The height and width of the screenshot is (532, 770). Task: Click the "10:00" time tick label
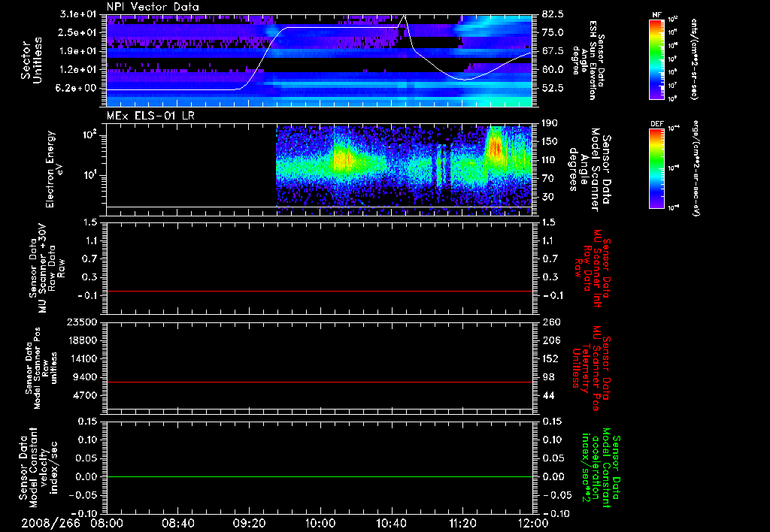pos(320,523)
